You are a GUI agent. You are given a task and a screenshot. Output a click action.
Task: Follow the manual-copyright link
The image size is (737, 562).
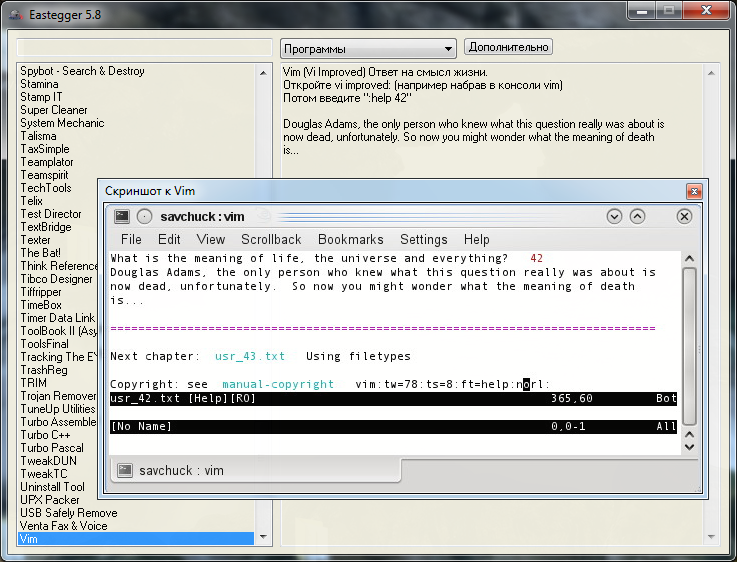[x=278, y=384]
